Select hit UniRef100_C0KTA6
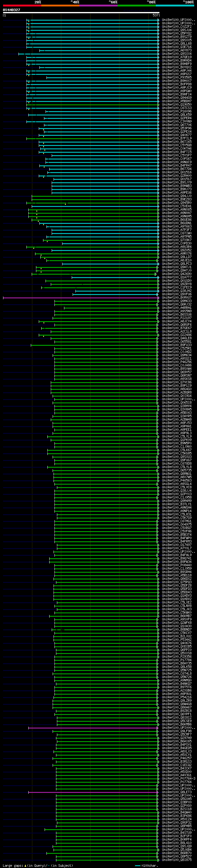This screenshot has width=197, height=868. (177, 149)
